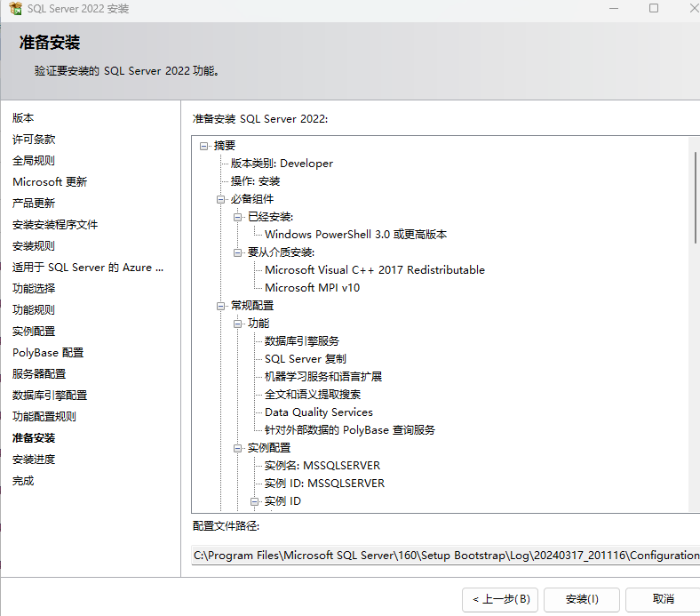Select 数据库引擎服务 tree row
The width and height of the screenshot is (700, 616).
[302, 341]
